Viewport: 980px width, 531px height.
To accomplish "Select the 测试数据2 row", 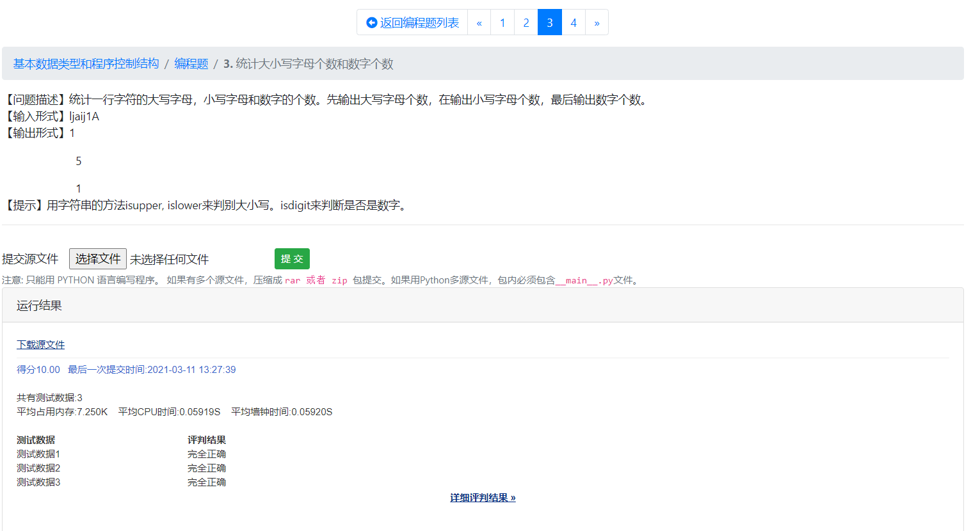I will click(x=35, y=468).
